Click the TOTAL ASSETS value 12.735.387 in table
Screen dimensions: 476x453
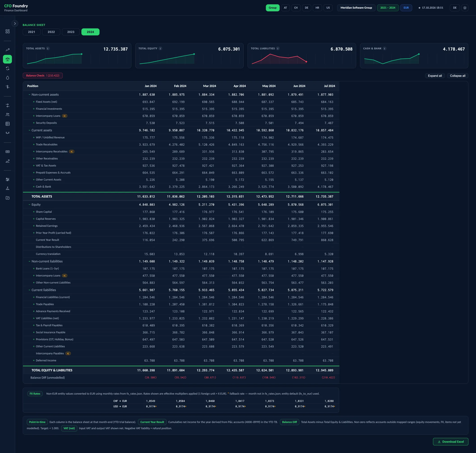[x=324, y=197]
